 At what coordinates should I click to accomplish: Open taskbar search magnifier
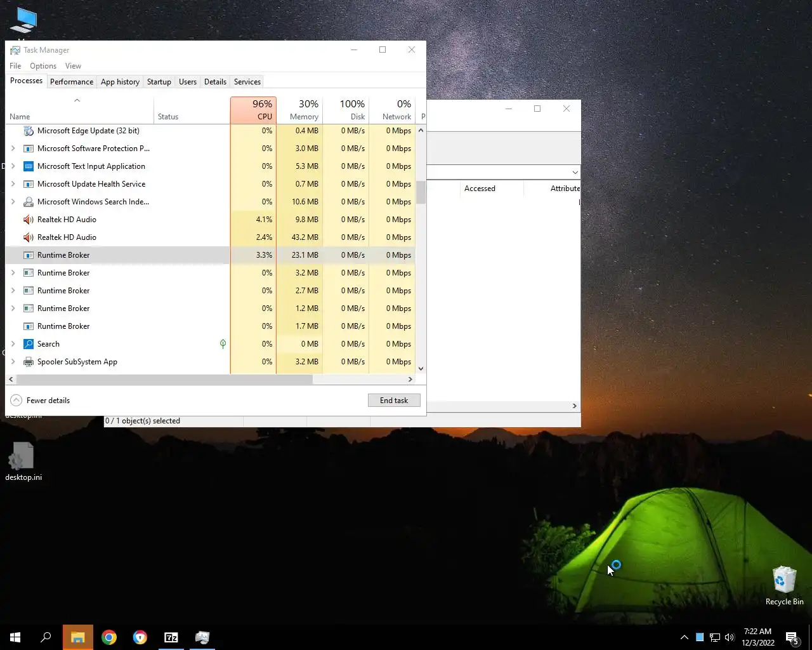coord(46,637)
